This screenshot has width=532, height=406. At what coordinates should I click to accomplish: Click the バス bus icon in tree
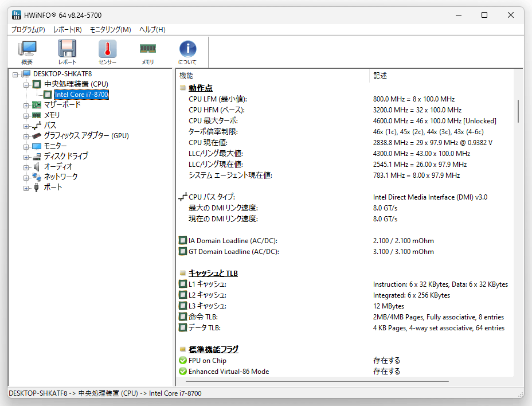click(x=37, y=126)
